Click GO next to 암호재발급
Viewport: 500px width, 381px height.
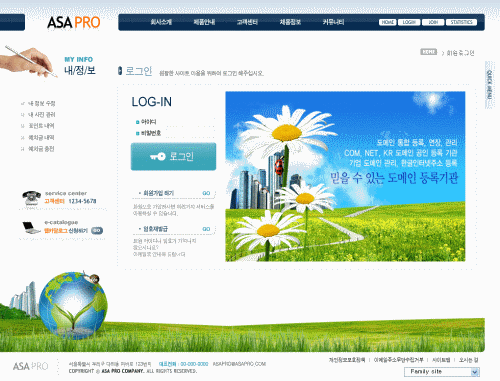[x=206, y=229]
